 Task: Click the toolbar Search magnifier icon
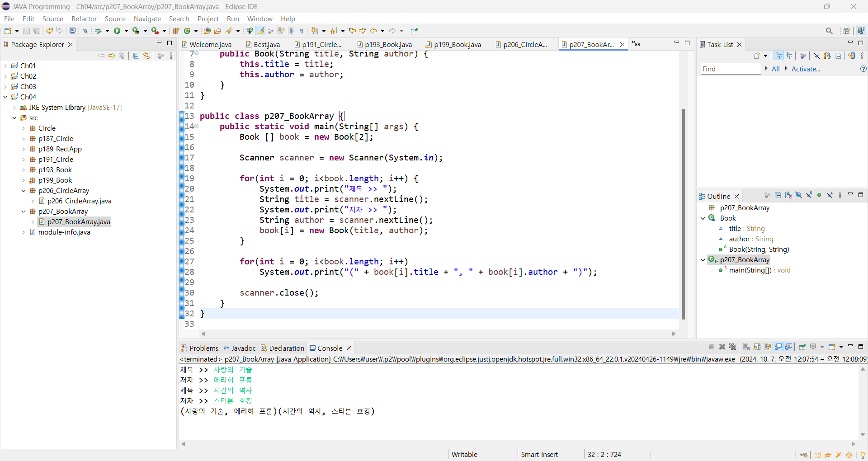pos(829,31)
